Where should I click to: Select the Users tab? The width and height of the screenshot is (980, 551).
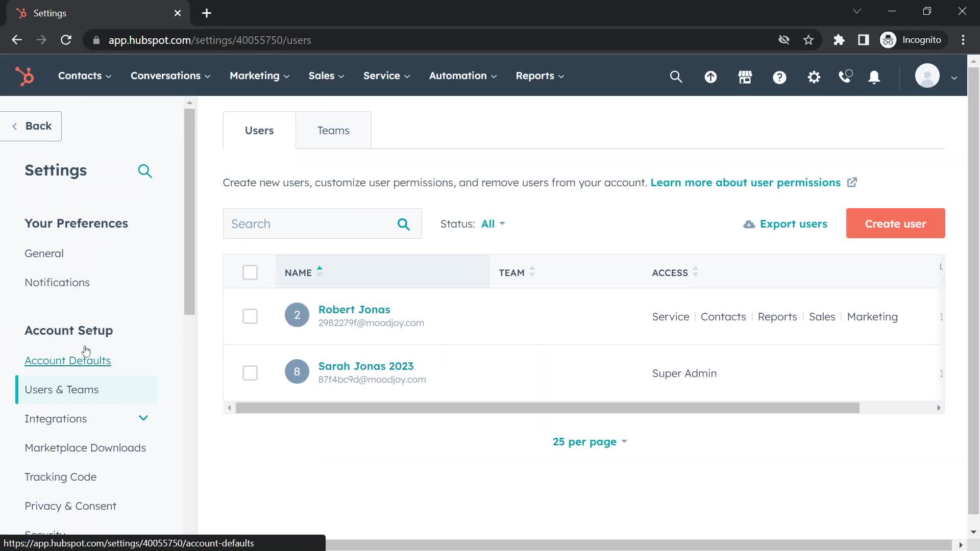tap(259, 130)
